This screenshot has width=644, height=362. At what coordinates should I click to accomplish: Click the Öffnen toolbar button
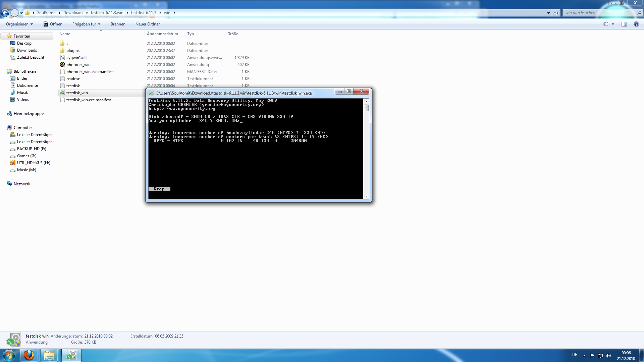pyautogui.click(x=53, y=24)
